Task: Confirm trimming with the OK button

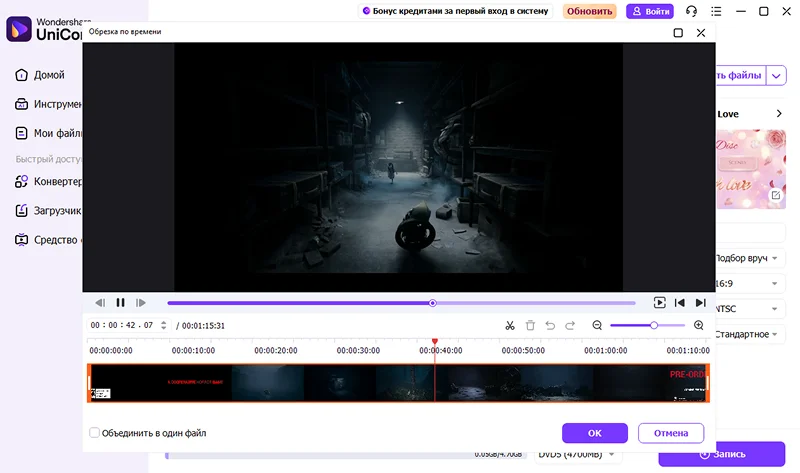Action: click(595, 433)
